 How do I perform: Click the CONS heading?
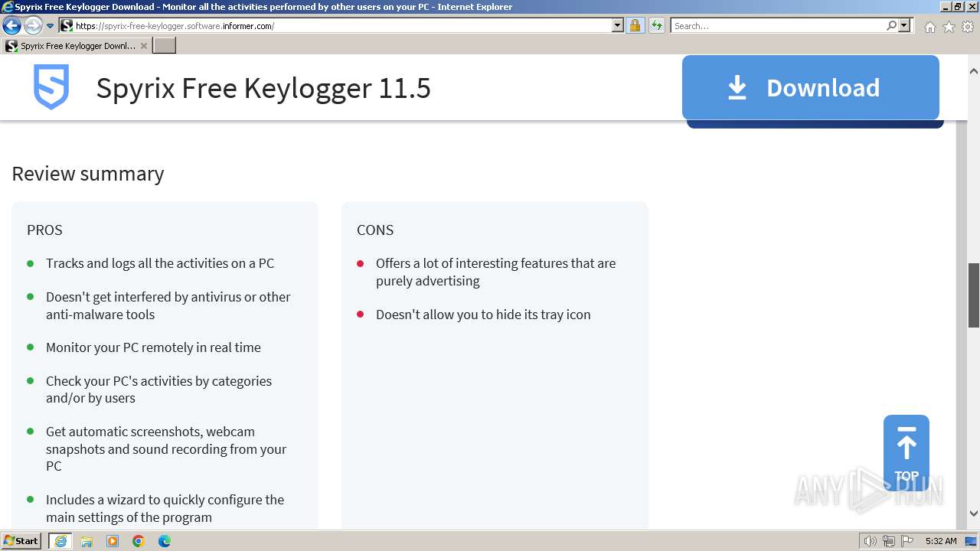click(375, 230)
